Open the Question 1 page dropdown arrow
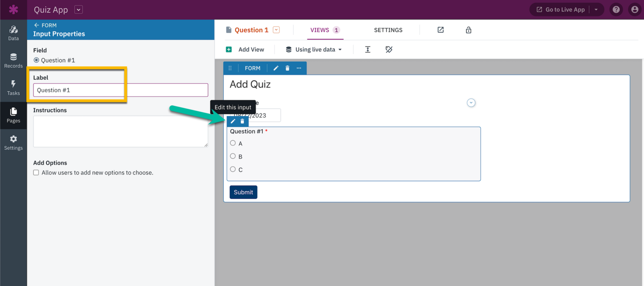The height and width of the screenshot is (286, 644). coord(276,30)
